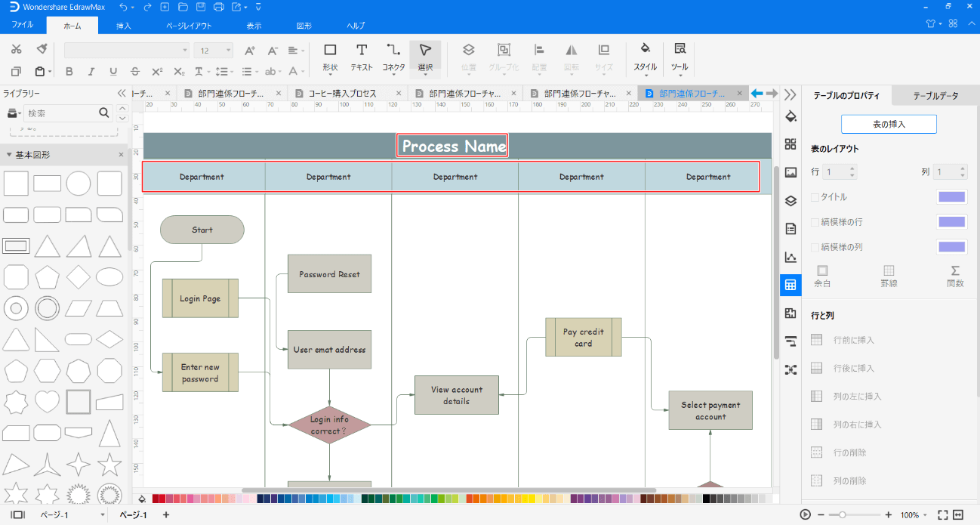
Task: Enable the タイトル checkbox
Action: pos(815,197)
